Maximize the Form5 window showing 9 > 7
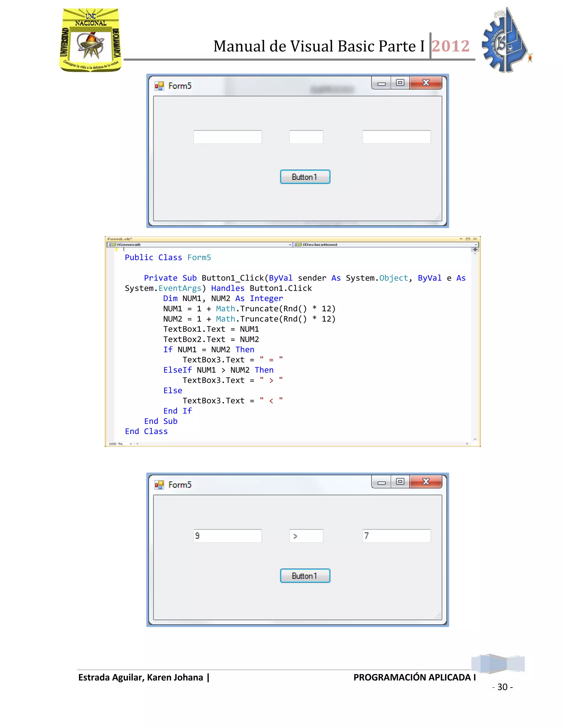The width and height of the screenshot is (563, 728). 400,482
